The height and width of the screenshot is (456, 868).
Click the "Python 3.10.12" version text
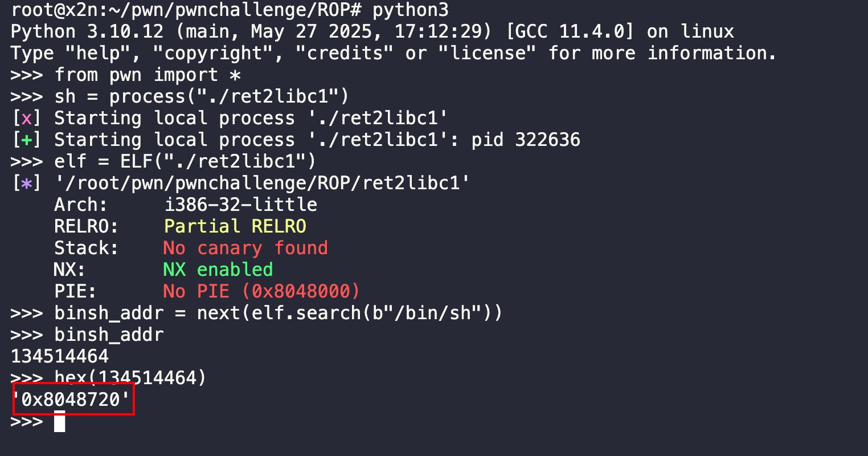click(87, 31)
